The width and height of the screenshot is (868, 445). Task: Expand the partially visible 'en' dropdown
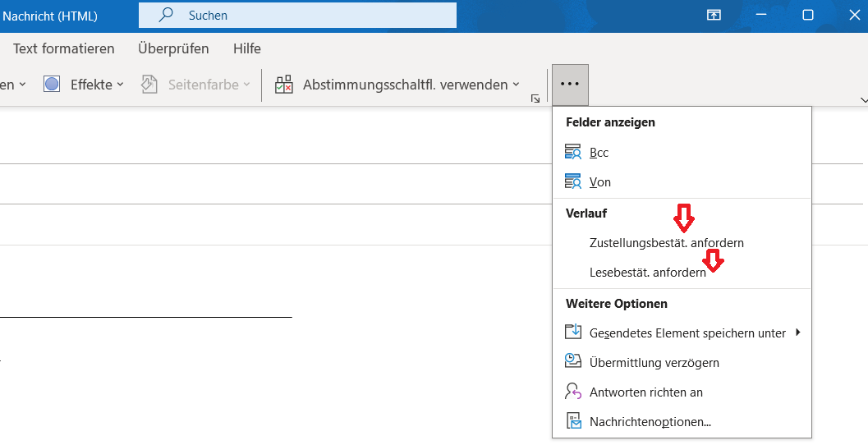click(22, 85)
